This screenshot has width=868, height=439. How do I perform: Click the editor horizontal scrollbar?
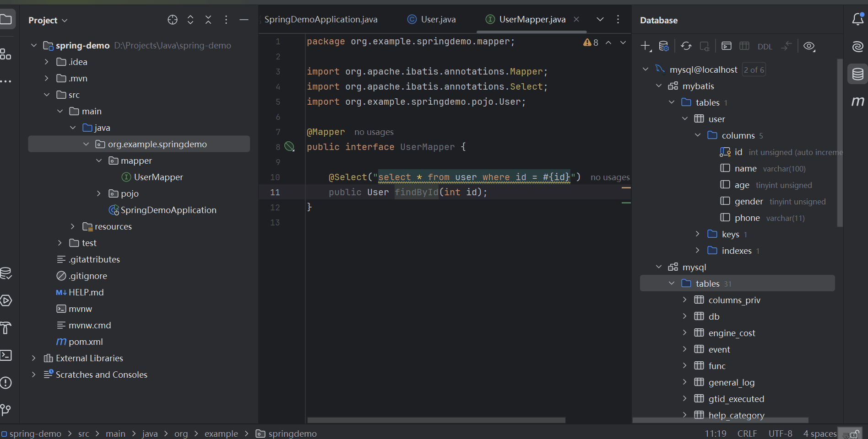pos(436,420)
